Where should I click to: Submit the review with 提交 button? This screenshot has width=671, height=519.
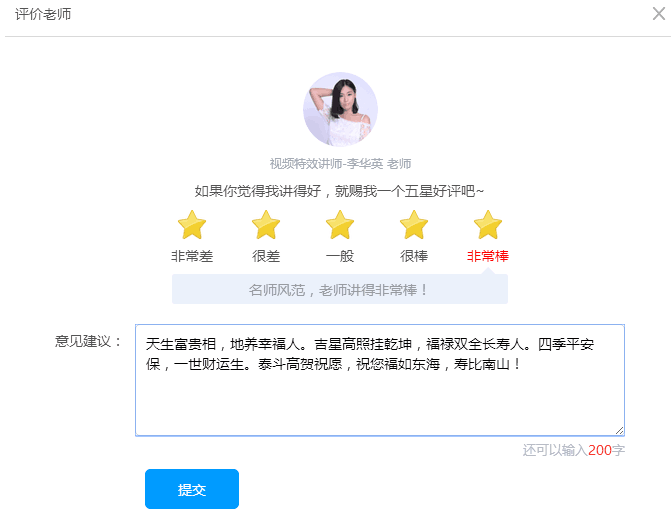[x=192, y=489]
